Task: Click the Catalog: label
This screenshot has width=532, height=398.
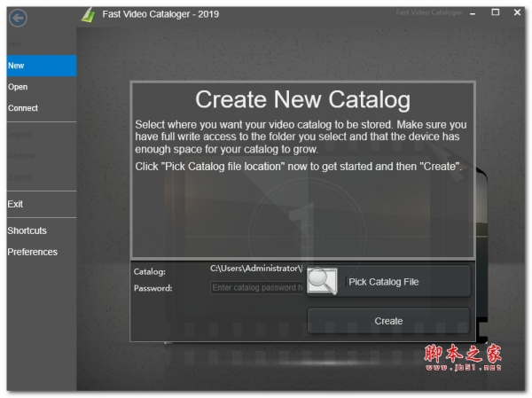Action: pos(150,272)
